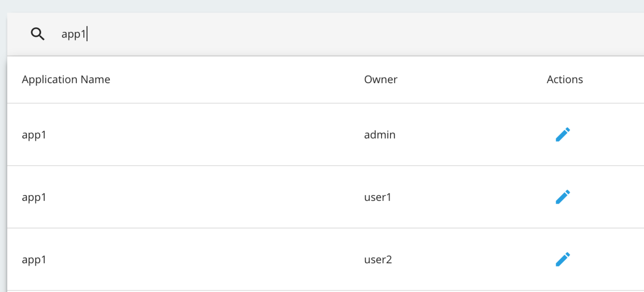Click the owner name user1
644x292 pixels.
point(378,197)
